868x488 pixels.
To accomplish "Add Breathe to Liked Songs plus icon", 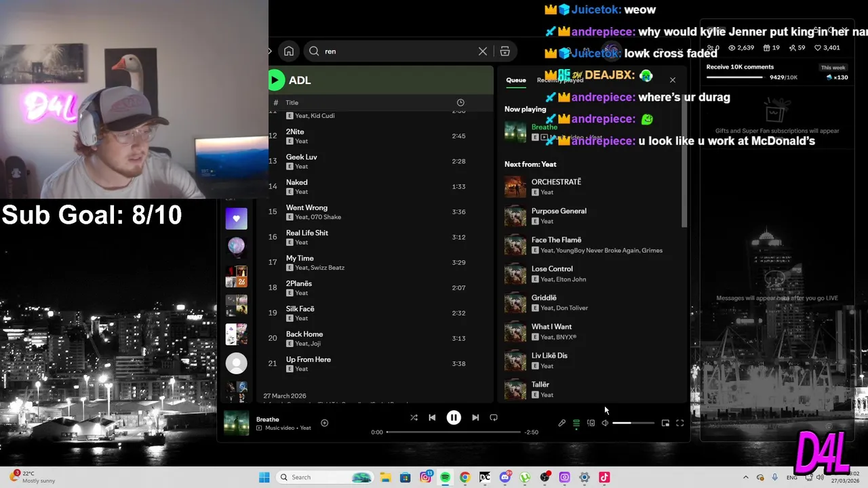I will coord(324,423).
